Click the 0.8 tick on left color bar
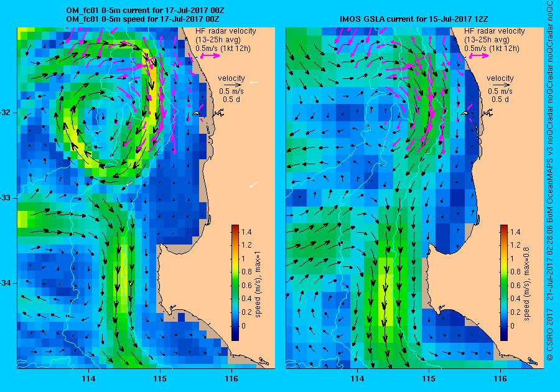Screen dimensions: 560x392 click(x=246, y=272)
